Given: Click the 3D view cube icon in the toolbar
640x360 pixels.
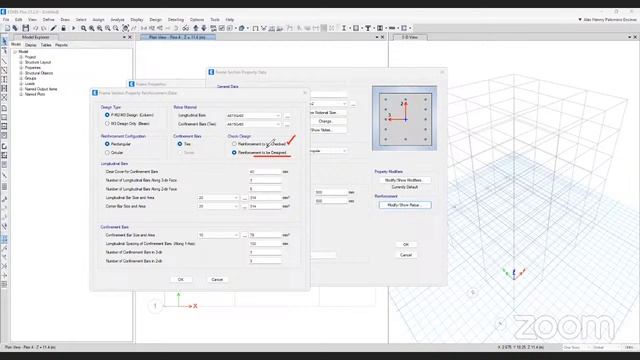Looking at the screenshot, I should 242,28.
